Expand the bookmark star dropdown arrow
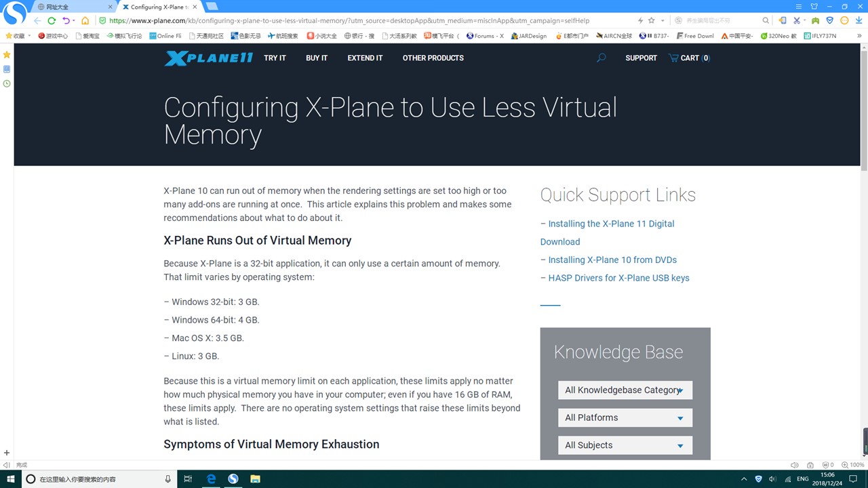This screenshot has height=488, width=868. coord(663,20)
